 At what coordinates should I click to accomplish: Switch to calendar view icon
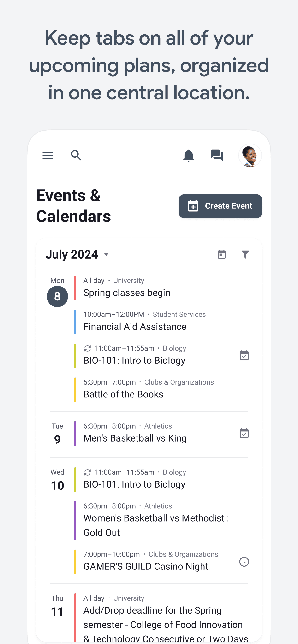click(222, 254)
